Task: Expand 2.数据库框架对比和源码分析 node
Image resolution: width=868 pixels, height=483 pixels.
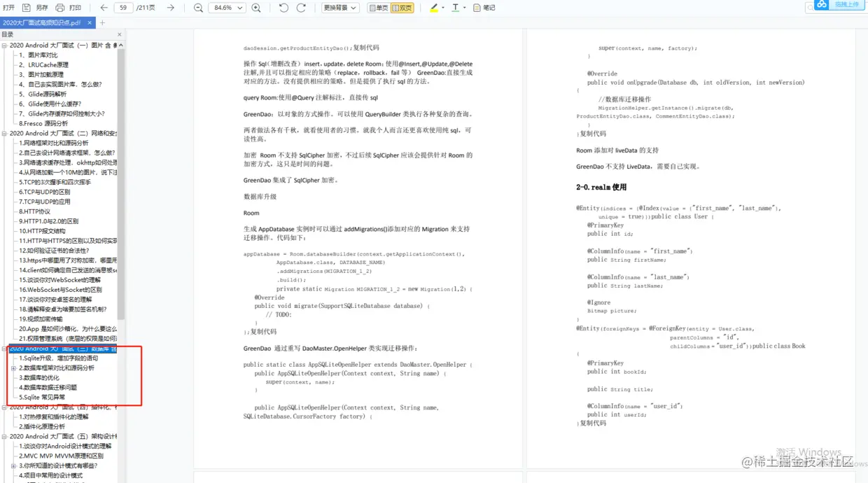Action: (x=13, y=367)
